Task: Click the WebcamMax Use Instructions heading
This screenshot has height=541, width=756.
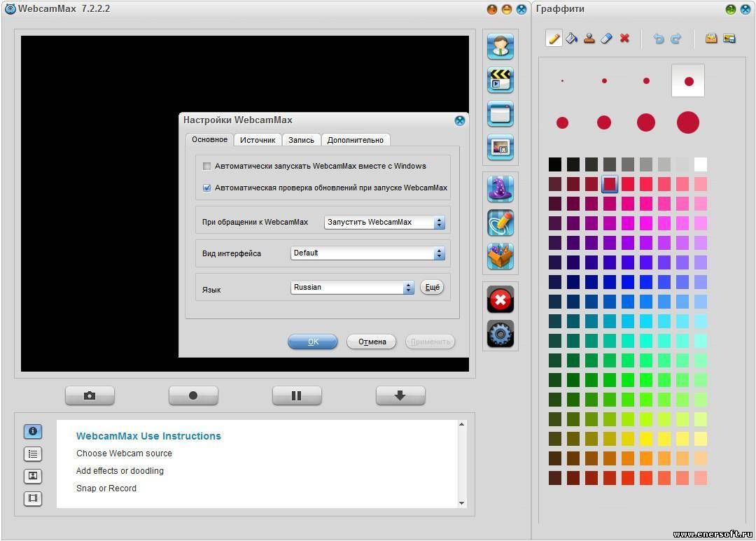Action: (148, 436)
